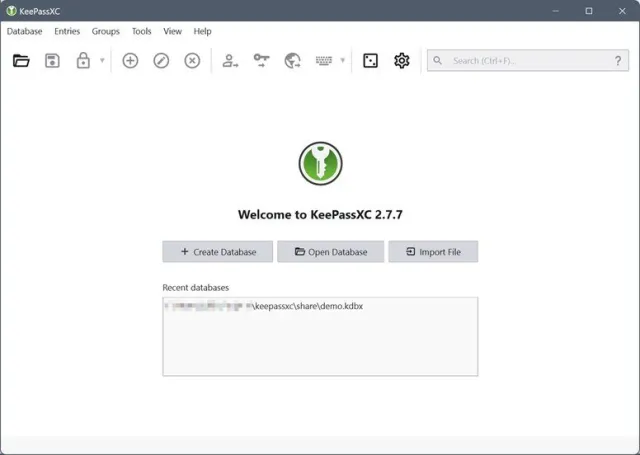Click the Open Database folder toolbar icon
The image size is (640, 455).
(x=21, y=60)
